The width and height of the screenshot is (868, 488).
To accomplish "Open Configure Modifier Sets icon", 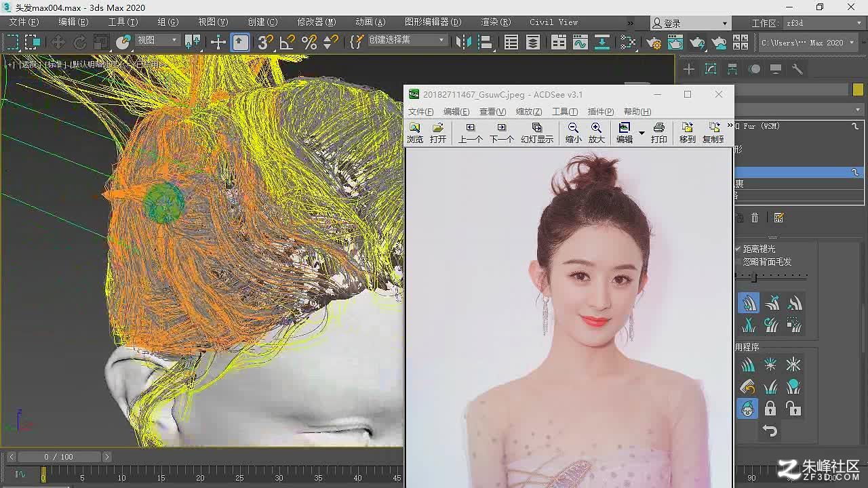I will [x=778, y=218].
